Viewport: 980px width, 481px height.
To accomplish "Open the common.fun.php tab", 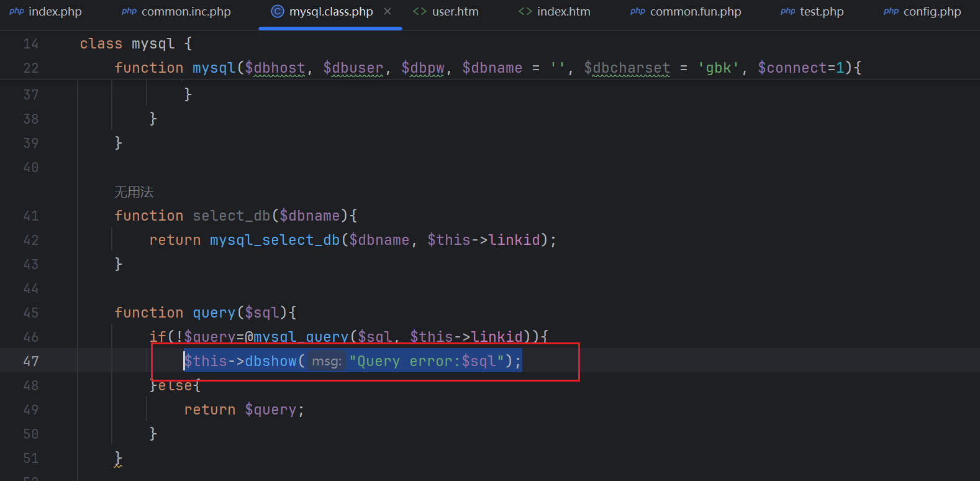I will pos(686,12).
